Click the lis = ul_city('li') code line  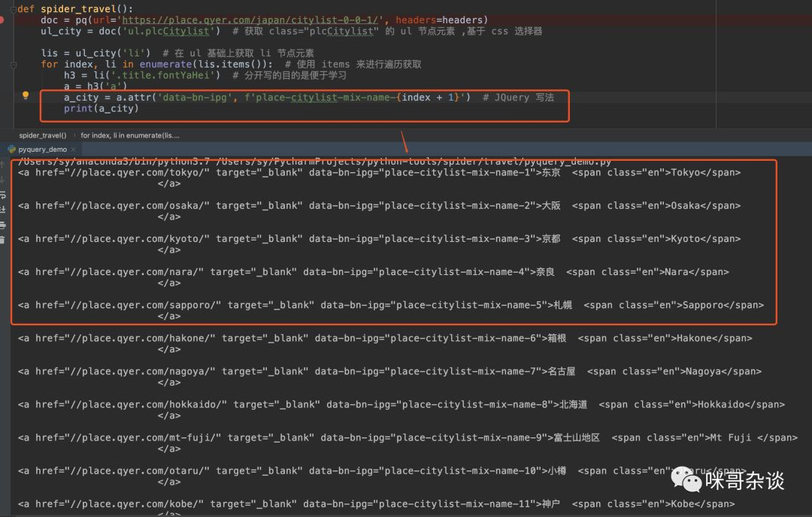95,53
